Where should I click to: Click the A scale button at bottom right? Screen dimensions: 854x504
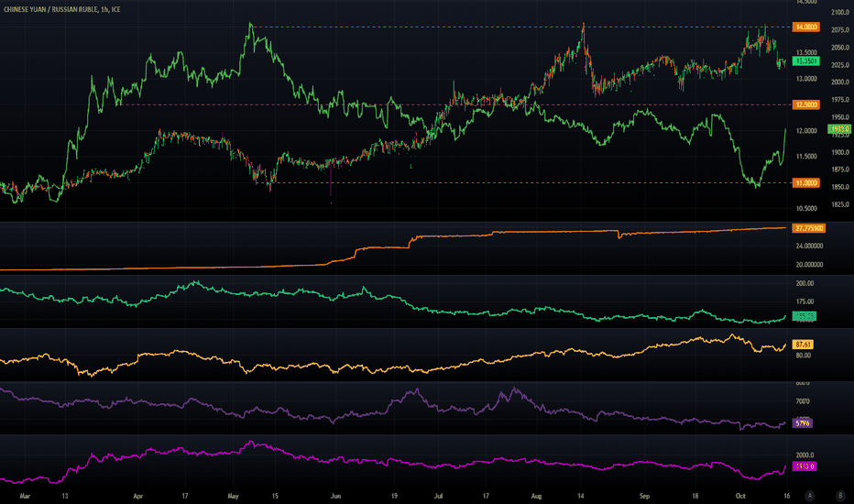[810, 495]
